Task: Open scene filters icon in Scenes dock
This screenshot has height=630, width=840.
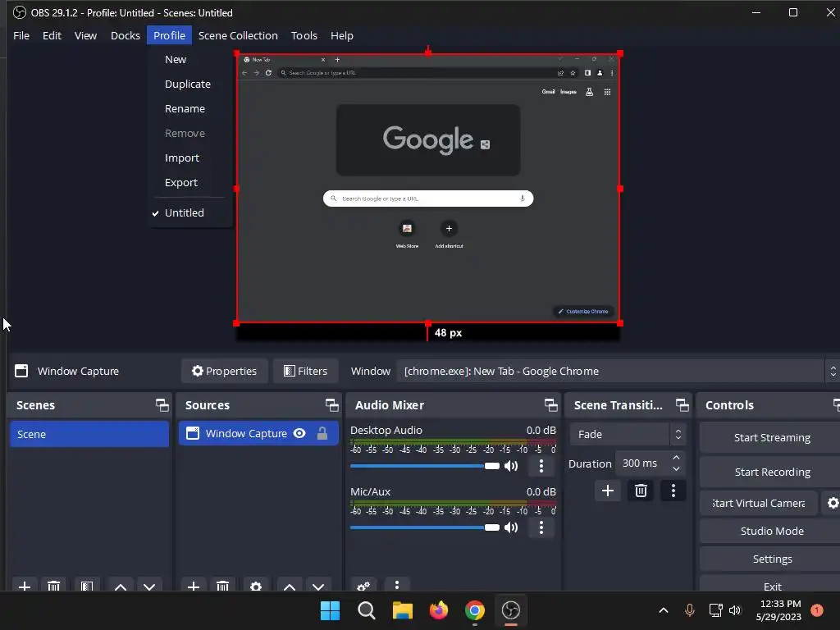Action: [x=87, y=586]
